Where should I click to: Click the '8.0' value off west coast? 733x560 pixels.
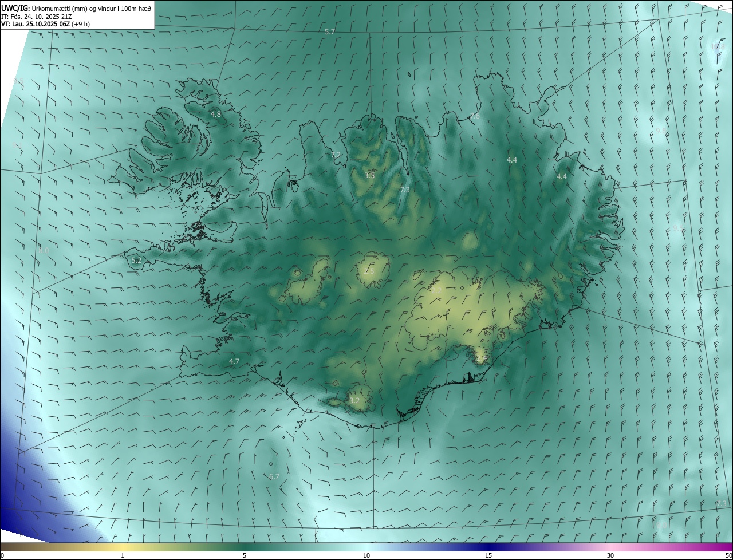pos(44,251)
